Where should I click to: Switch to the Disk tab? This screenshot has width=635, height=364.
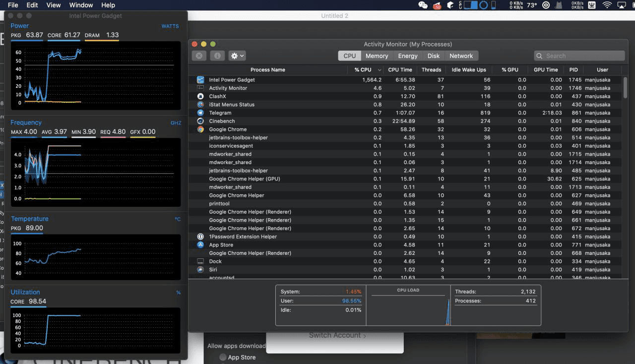click(x=434, y=56)
